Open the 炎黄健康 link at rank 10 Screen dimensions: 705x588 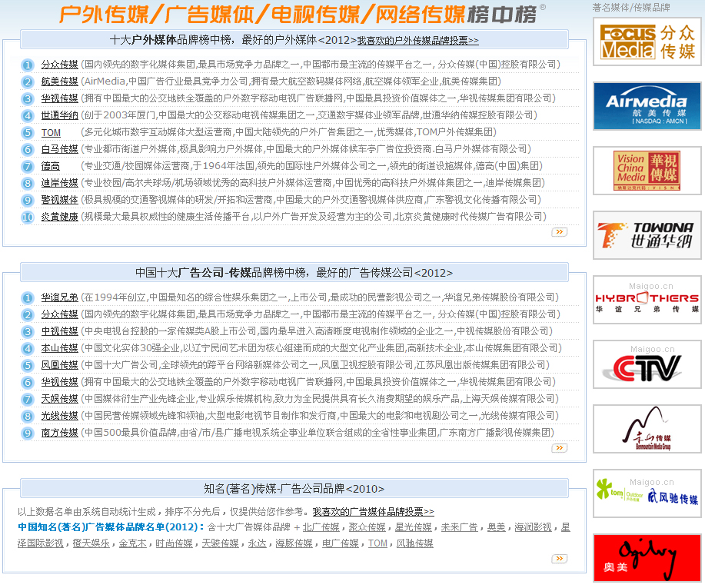pos(59,217)
